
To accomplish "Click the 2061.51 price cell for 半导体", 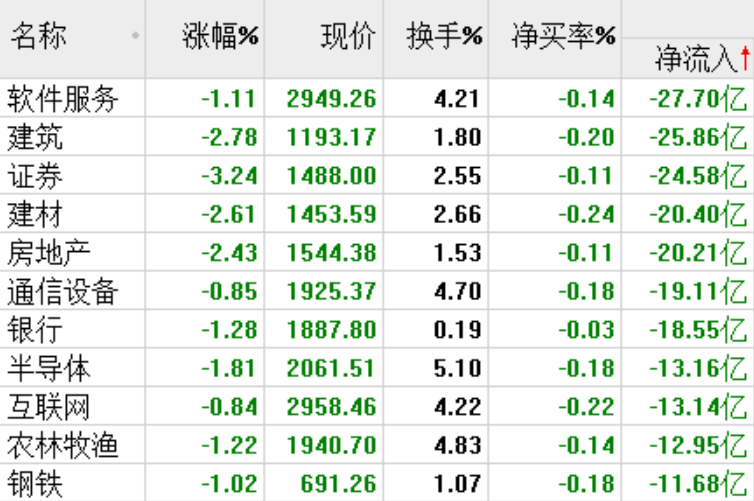I will (331, 368).
